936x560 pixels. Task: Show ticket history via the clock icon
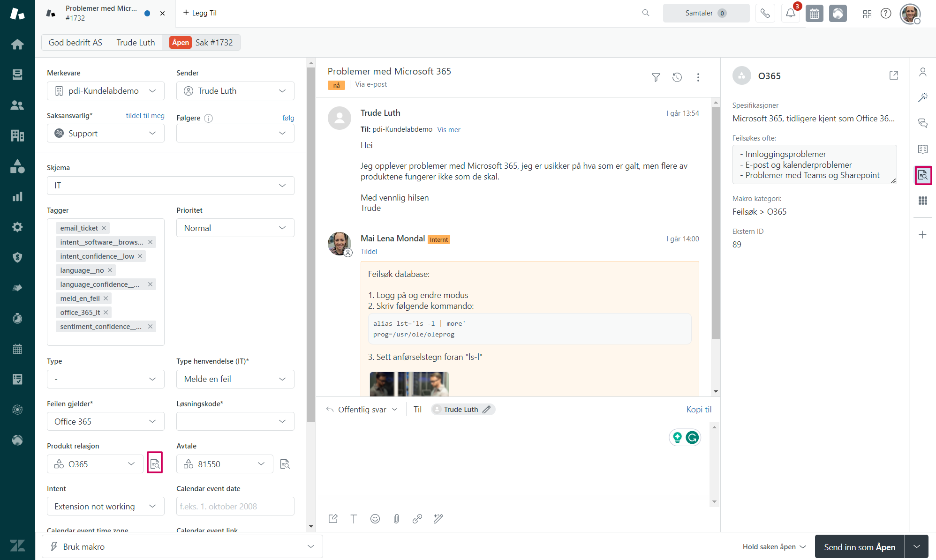click(x=677, y=77)
